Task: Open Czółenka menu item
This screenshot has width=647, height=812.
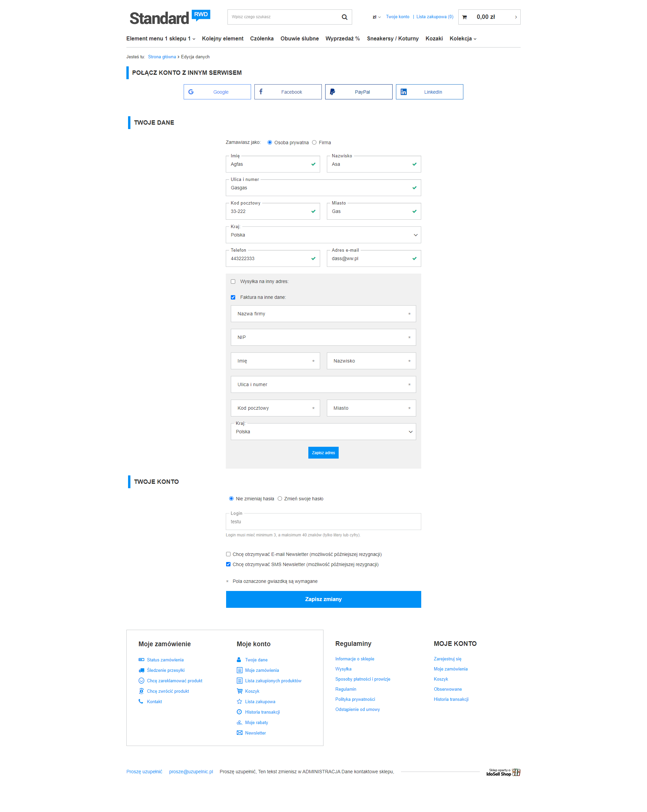Action: (262, 38)
